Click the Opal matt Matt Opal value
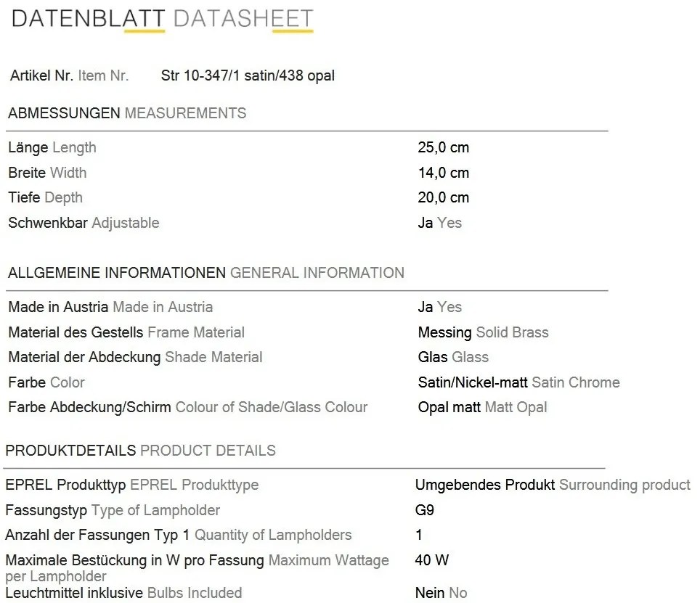 [483, 407]
